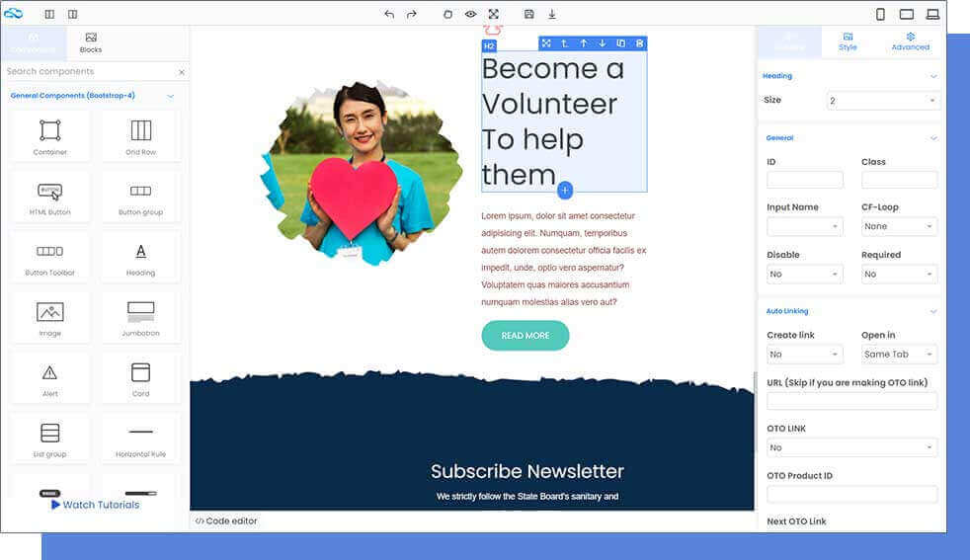The width and height of the screenshot is (970, 560).
Task: Open the OTO LINK dropdown
Action: [851, 447]
